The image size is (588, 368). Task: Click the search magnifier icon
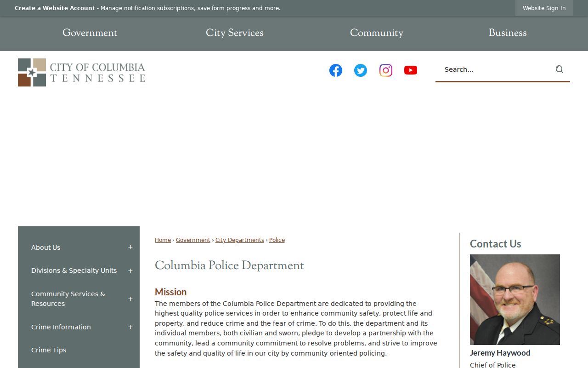pyautogui.click(x=560, y=69)
